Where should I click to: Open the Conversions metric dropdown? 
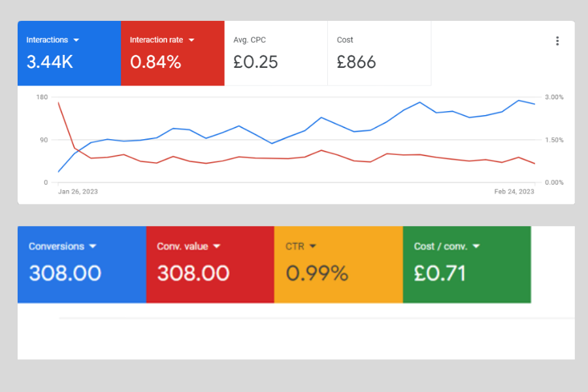(93, 246)
